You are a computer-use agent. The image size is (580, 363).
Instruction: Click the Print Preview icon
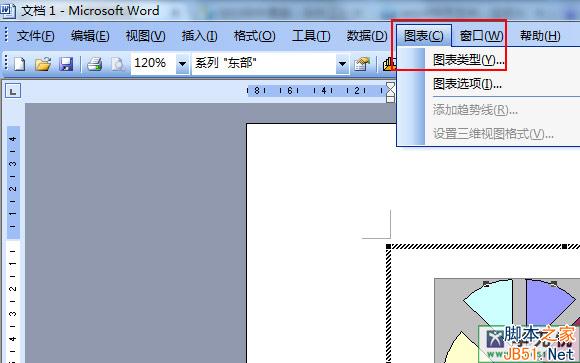(118, 64)
